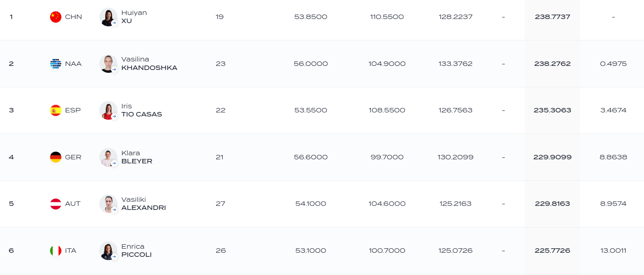Viewport: 644px width, 275px height.
Task: Open Vasiliki ALEXANDRI name link
Action: (x=144, y=204)
